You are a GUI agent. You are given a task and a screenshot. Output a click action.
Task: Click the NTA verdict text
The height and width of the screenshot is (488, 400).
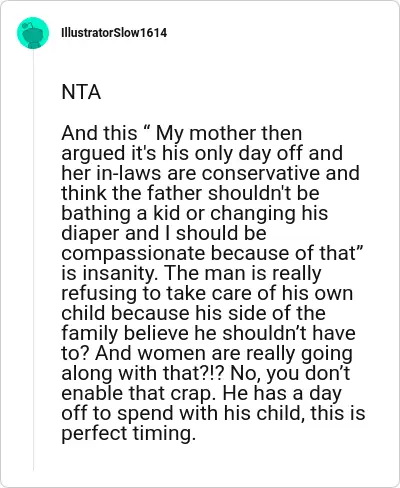[81, 92]
